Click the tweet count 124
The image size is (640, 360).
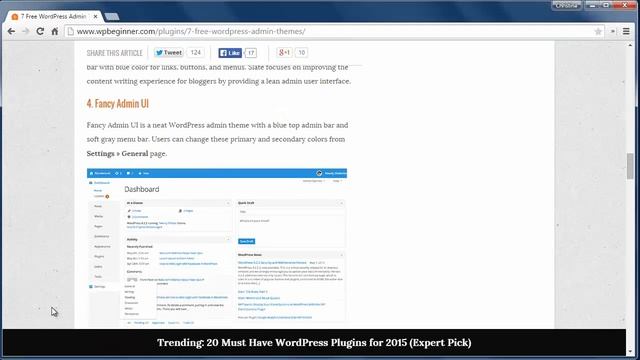click(196, 53)
